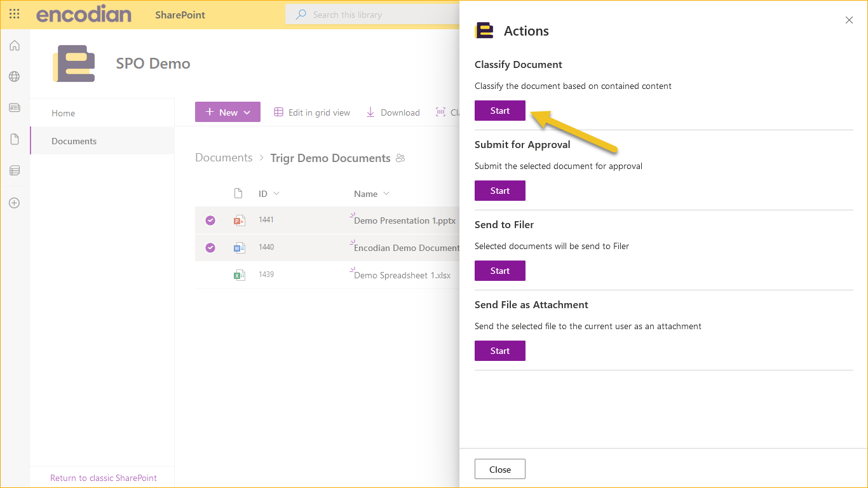
Task: Open the My files page icon
Action: tap(14, 139)
